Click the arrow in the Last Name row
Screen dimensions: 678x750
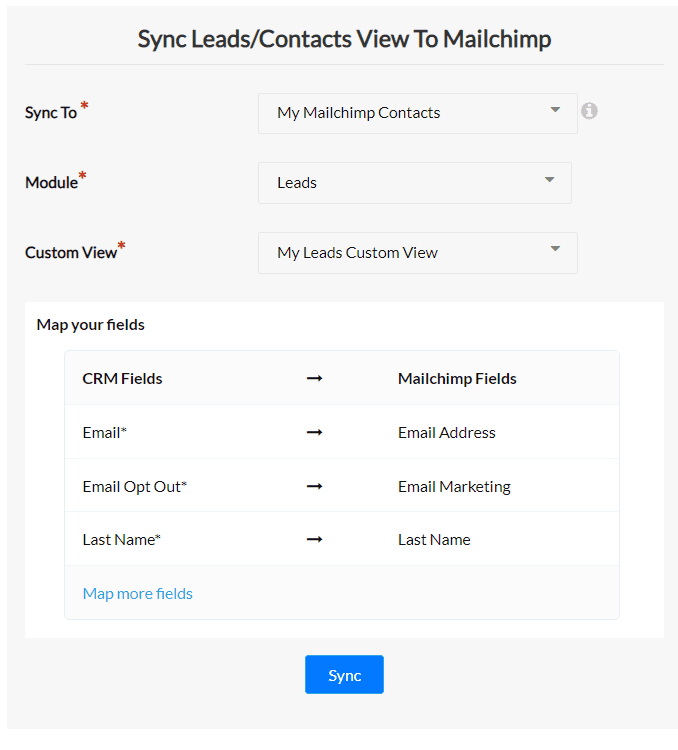314,540
